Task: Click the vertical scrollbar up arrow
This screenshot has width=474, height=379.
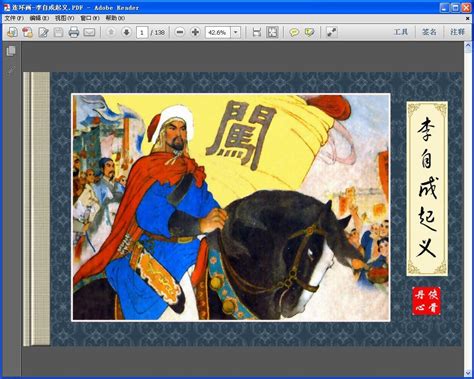Action: 467,47
